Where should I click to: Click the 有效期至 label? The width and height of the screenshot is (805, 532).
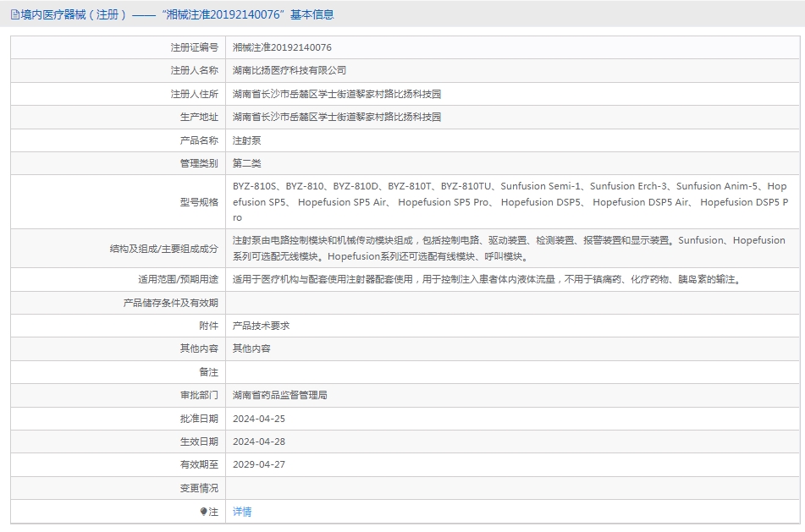pos(199,464)
